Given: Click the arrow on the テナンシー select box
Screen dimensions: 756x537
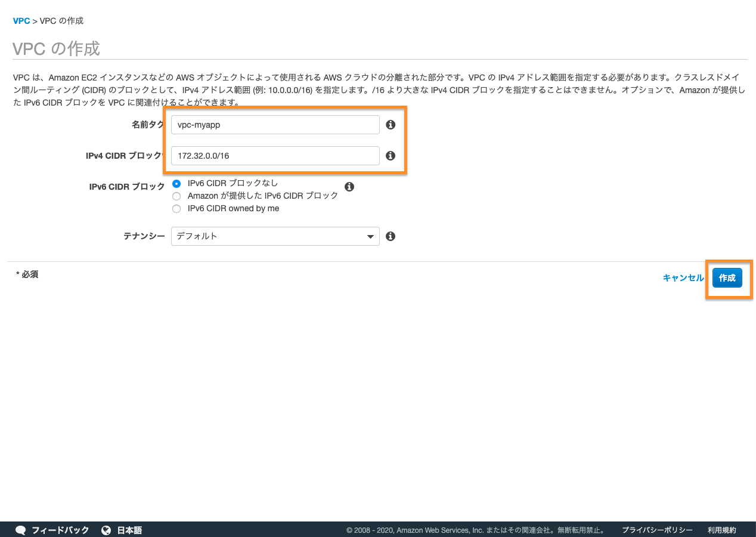Looking at the screenshot, I should [x=370, y=237].
